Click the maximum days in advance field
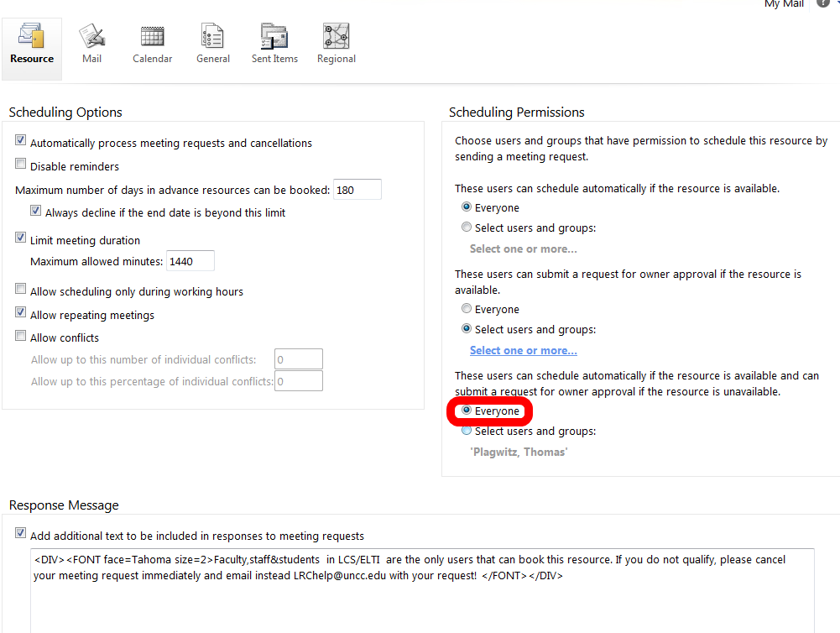This screenshot has width=840, height=633. [357, 190]
